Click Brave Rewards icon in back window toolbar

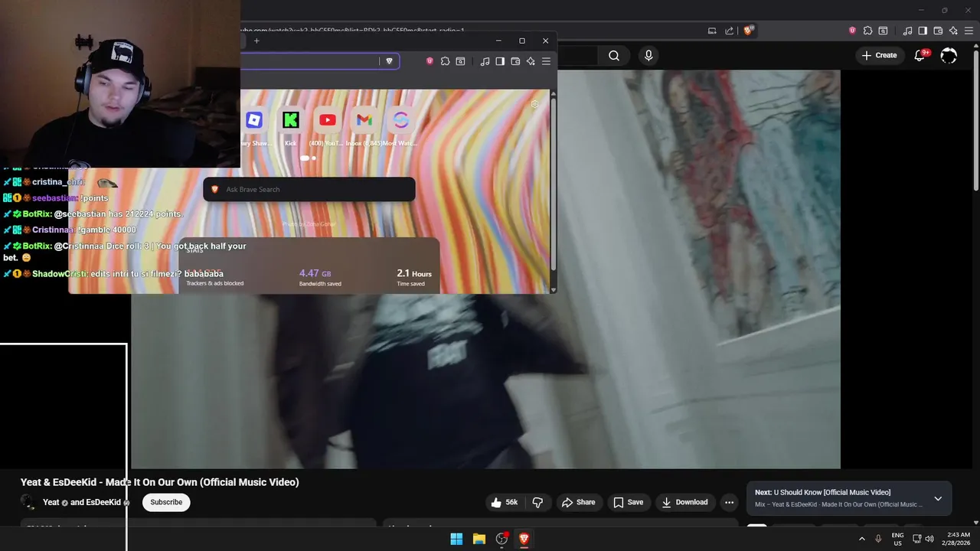pyautogui.click(x=852, y=31)
